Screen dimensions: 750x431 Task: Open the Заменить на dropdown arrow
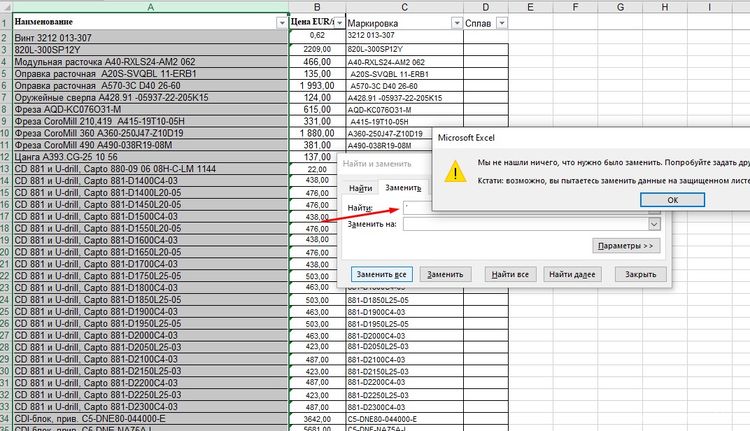point(654,224)
